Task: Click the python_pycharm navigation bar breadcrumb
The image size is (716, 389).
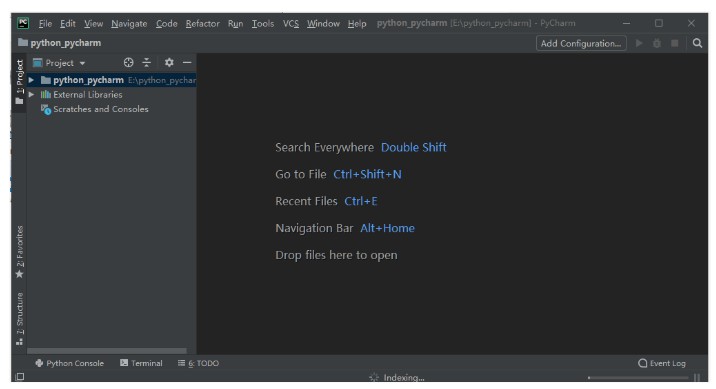Action: pos(59,42)
